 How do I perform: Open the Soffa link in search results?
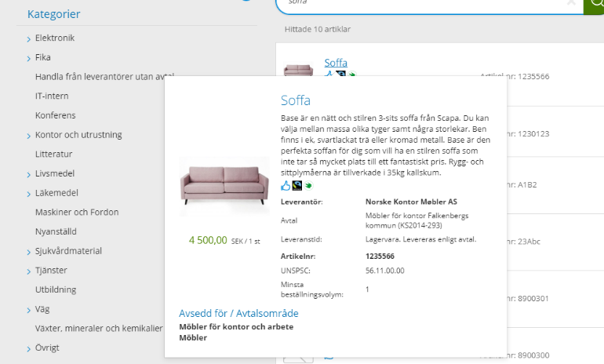[336, 63]
